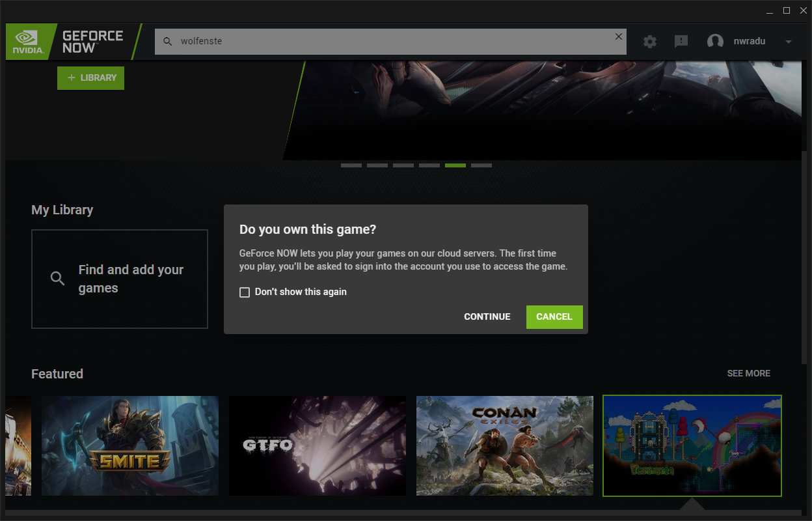This screenshot has width=812, height=521.
Task: Select the fourth carousel page indicator
Action: (x=429, y=165)
